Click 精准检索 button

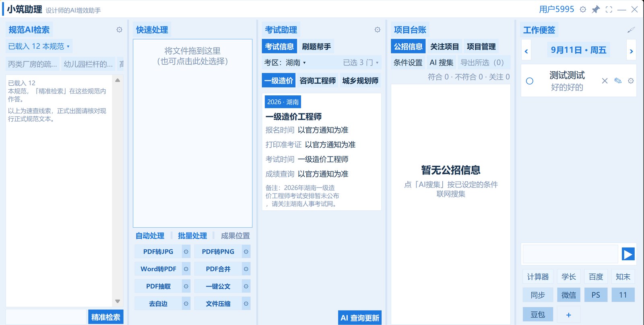(106, 317)
